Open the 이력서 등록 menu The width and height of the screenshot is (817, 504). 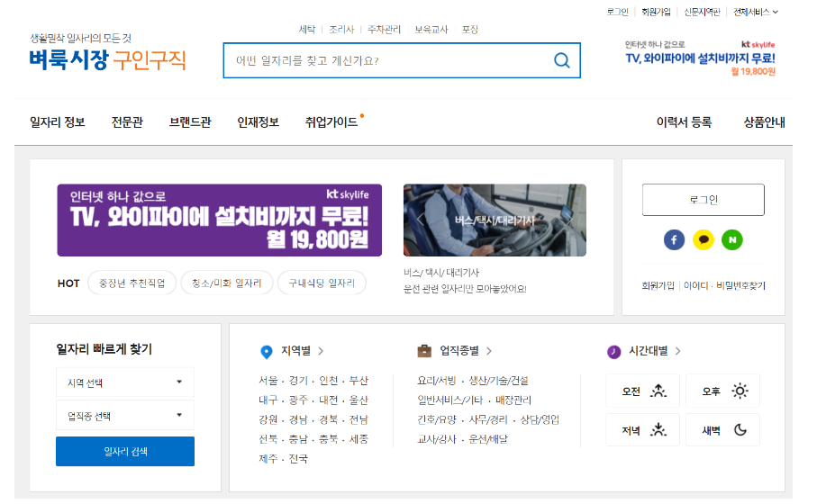coord(684,122)
